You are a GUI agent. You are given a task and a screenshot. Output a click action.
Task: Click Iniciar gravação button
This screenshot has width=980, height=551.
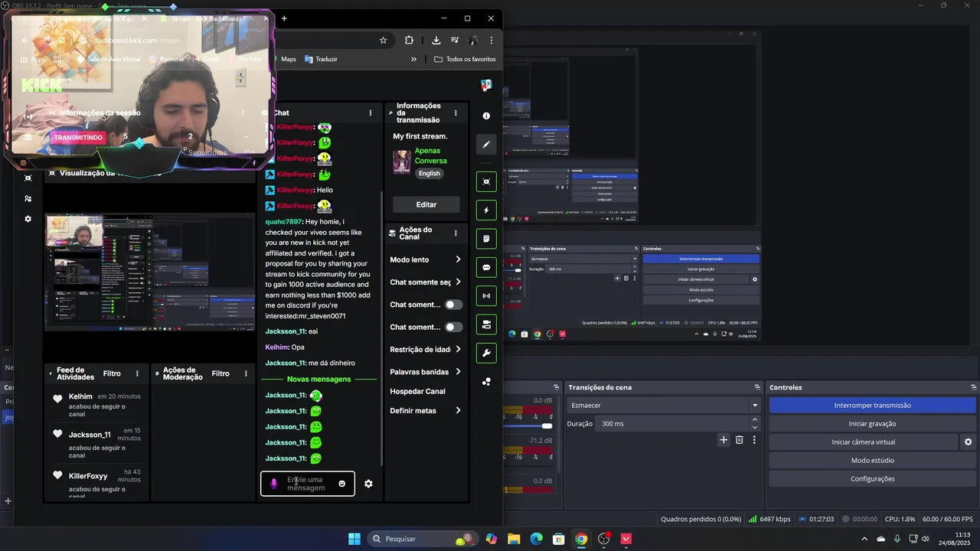(873, 423)
